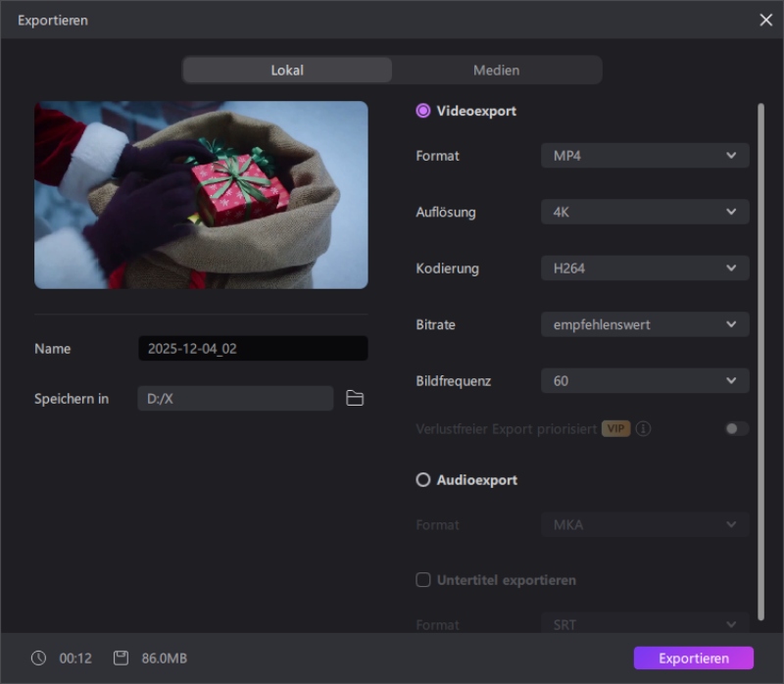Viewport: 784px width, 684px height.
Task: Click the file size disk icon
Action: coord(121,659)
